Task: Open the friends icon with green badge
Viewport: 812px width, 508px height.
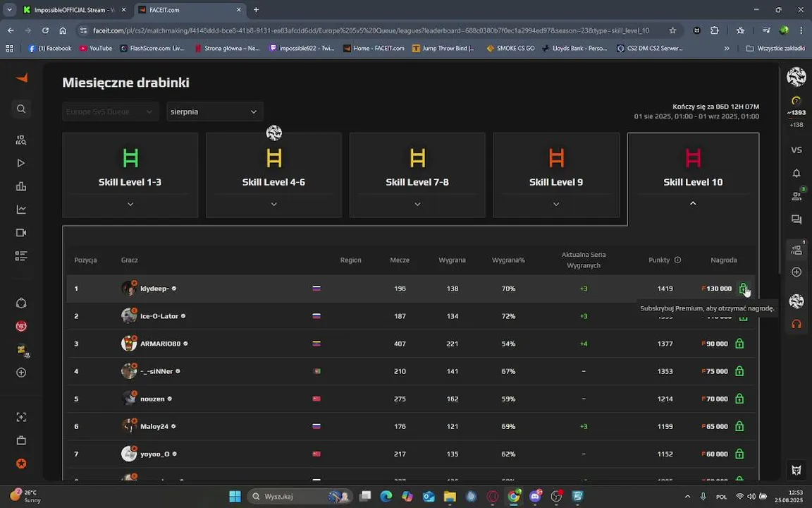Action: (x=796, y=196)
